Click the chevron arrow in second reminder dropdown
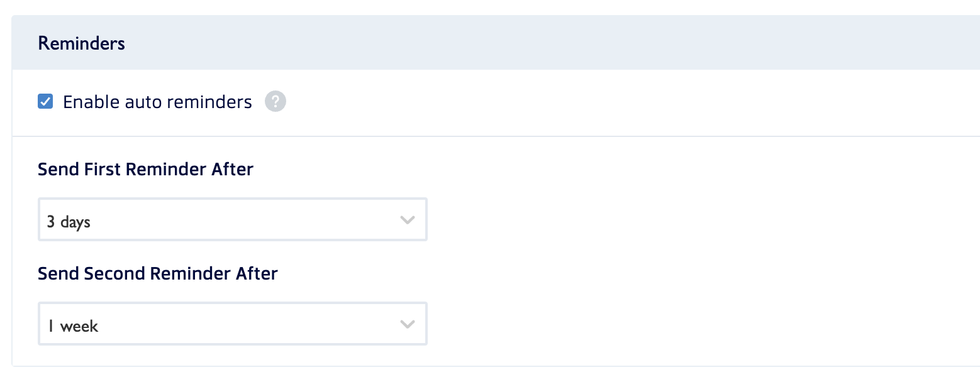The image size is (980, 382). [x=408, y=324]
